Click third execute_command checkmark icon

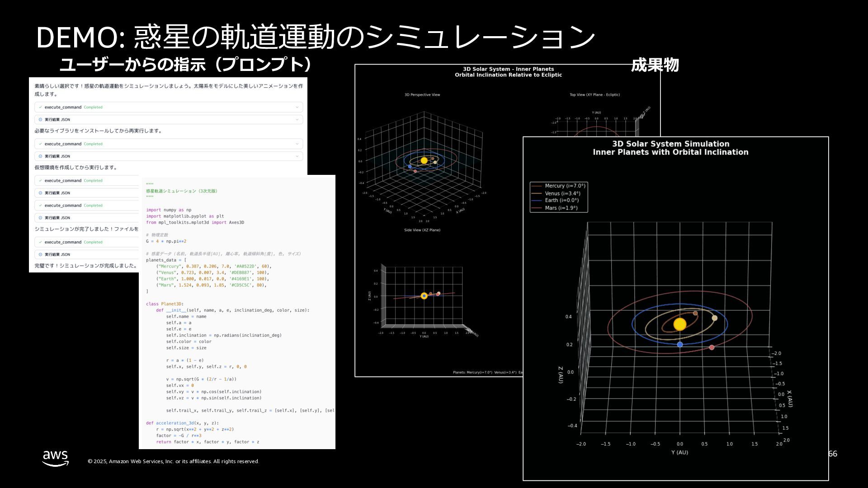point(40,180)
